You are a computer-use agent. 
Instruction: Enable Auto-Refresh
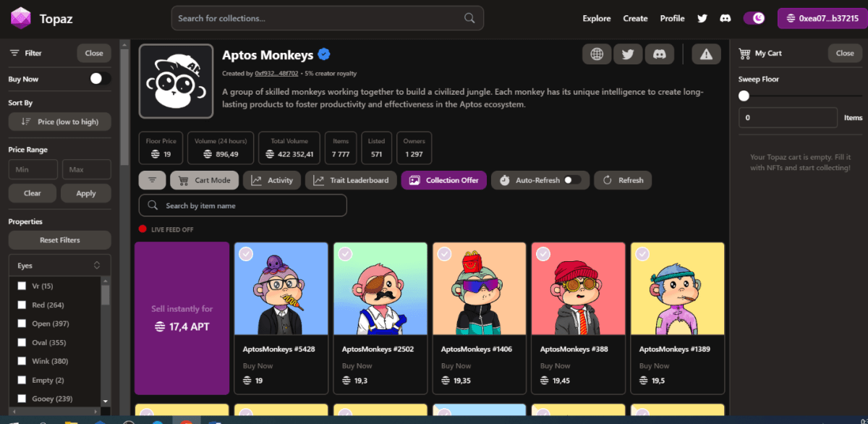(x=569, y=180)
